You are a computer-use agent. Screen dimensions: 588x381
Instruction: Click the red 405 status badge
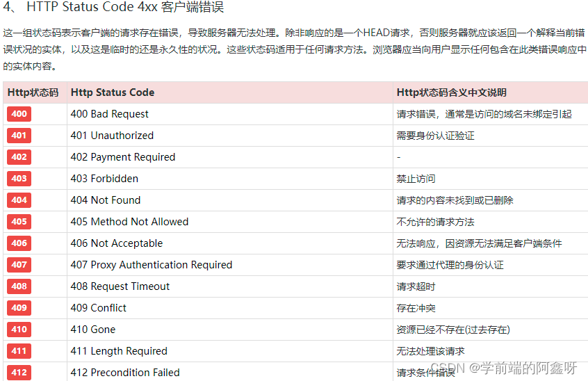tap(19, 222)
